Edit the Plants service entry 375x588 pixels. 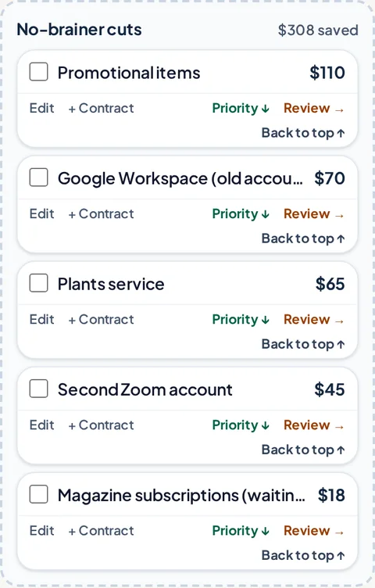[x=42, y=320]
